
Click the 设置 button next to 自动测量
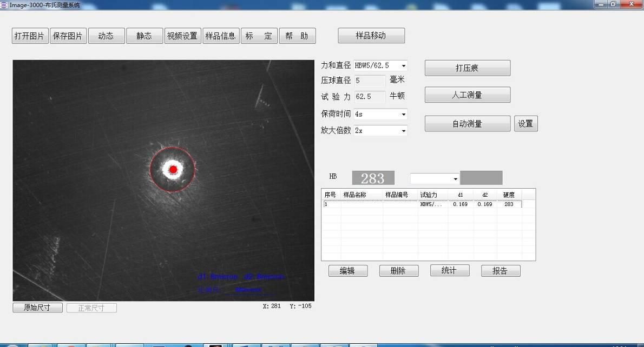point(525,124)
